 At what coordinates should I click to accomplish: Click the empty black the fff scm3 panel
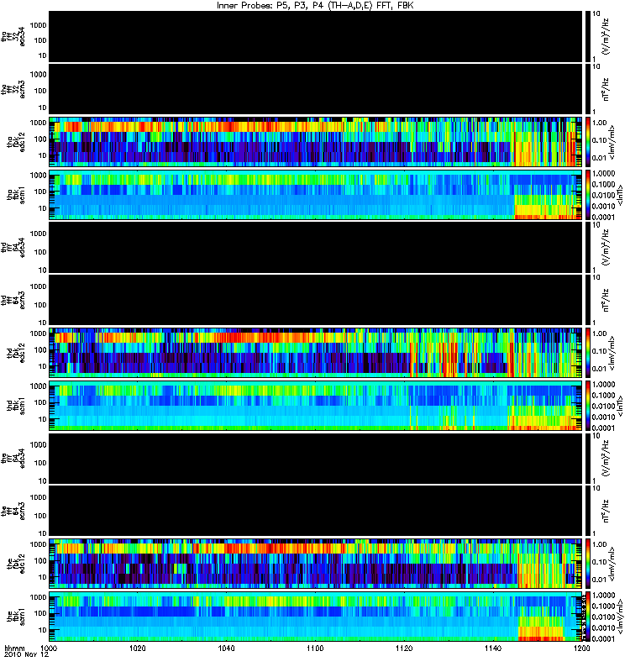316,511
